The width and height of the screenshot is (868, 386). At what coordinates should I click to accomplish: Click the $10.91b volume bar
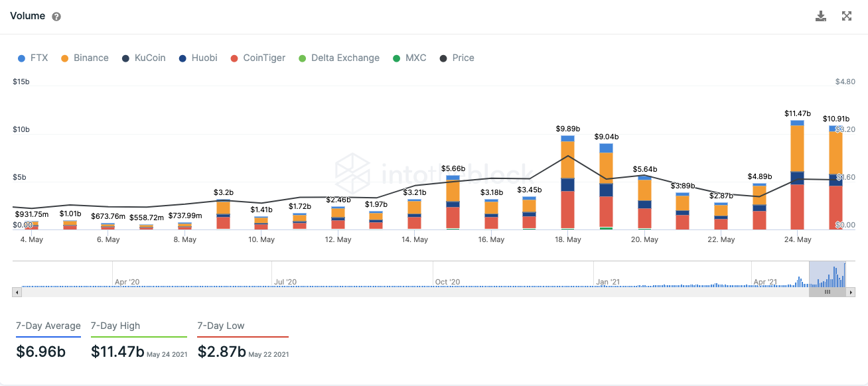(x=835, y=178)
